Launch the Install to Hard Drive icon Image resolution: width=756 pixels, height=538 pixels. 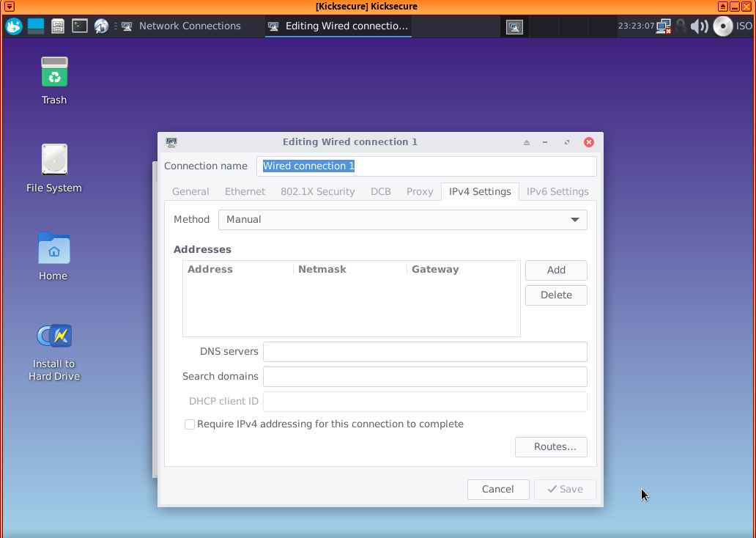point(54,336)
